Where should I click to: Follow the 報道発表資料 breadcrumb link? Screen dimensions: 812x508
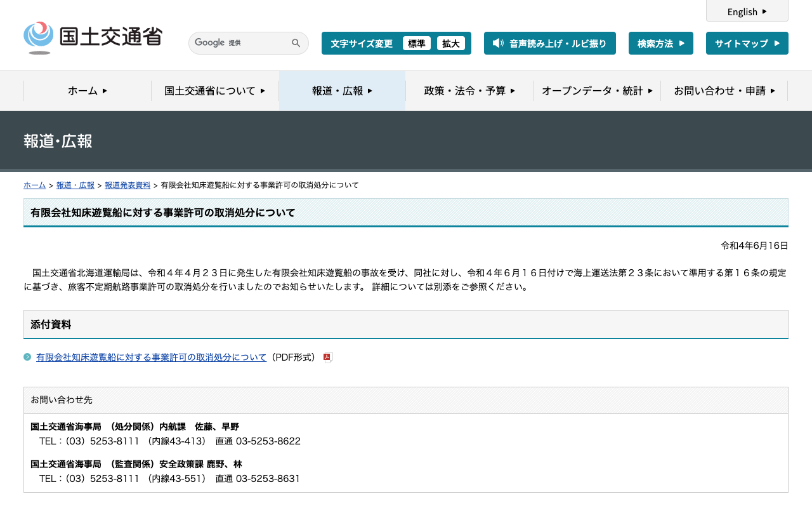click(128, 185)
